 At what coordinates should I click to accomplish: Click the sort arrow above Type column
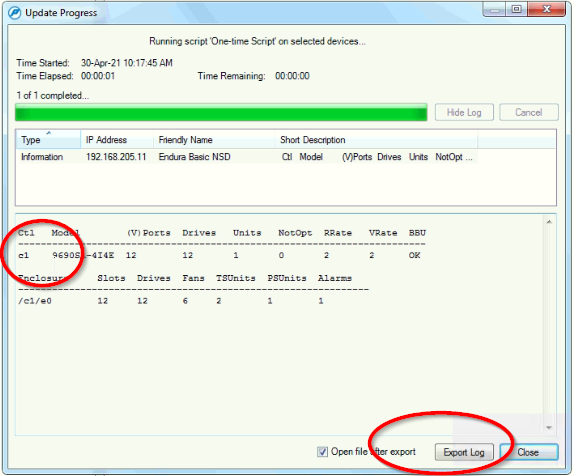coord(49,133)
